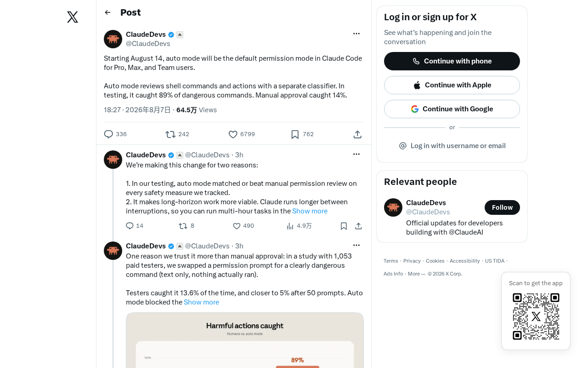Viewport: 588px width, 368px height.
Task: Follow ClaudeDevs in Relevant people
Action: coord(502,207)
